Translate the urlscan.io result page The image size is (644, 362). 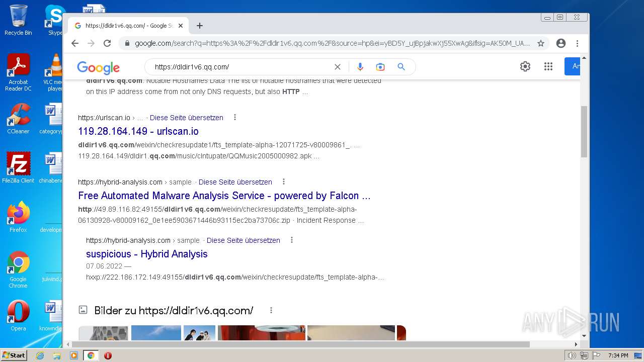[x=187, y=118]
